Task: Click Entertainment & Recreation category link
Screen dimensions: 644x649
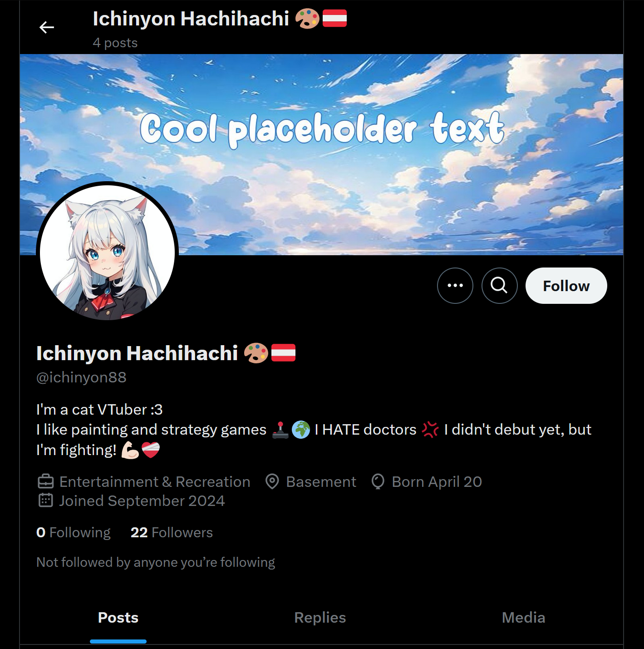Action: [x=155, y=481]
